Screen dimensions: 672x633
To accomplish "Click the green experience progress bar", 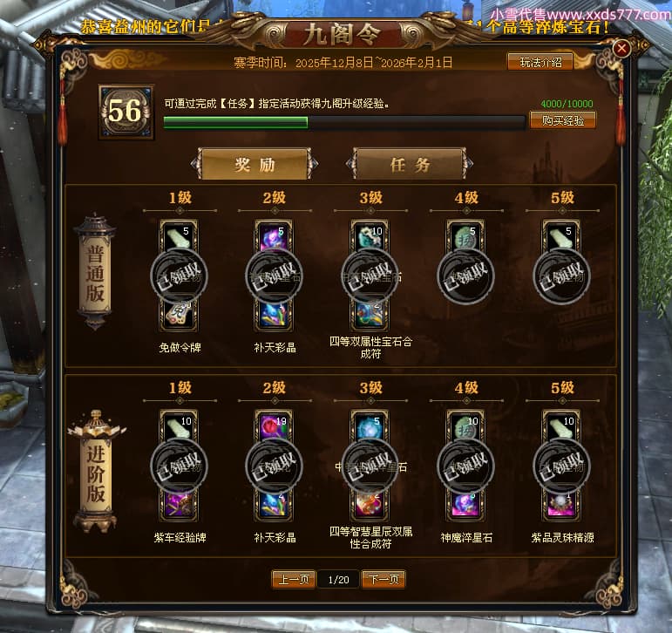I will point(344,122).
